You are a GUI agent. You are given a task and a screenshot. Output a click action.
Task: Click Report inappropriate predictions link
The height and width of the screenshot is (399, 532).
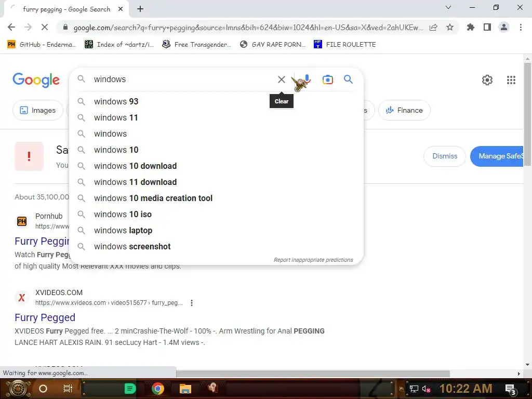(313, 260)
